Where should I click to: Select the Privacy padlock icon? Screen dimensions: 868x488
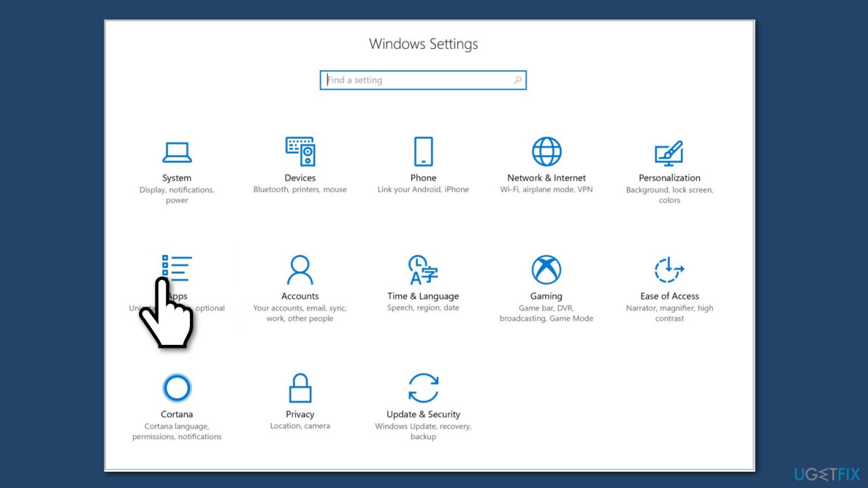(x=300, y=387)
